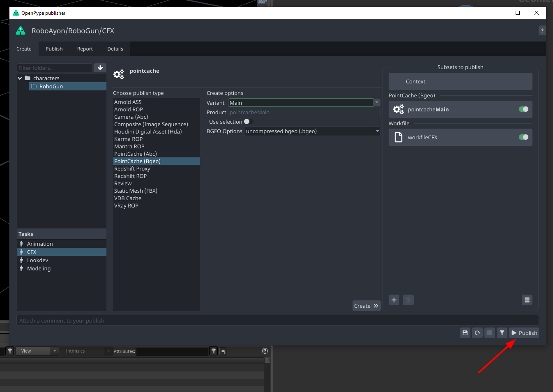The image size is (553, 392).
Task: Open the Variant dropdown arrow
Action: click(x=376, y=102)
